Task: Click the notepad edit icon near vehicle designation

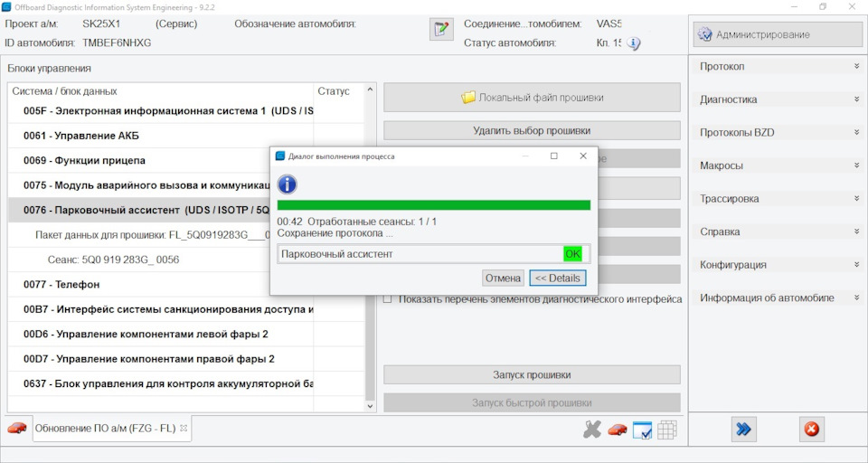Action: (x=441, y=29)
